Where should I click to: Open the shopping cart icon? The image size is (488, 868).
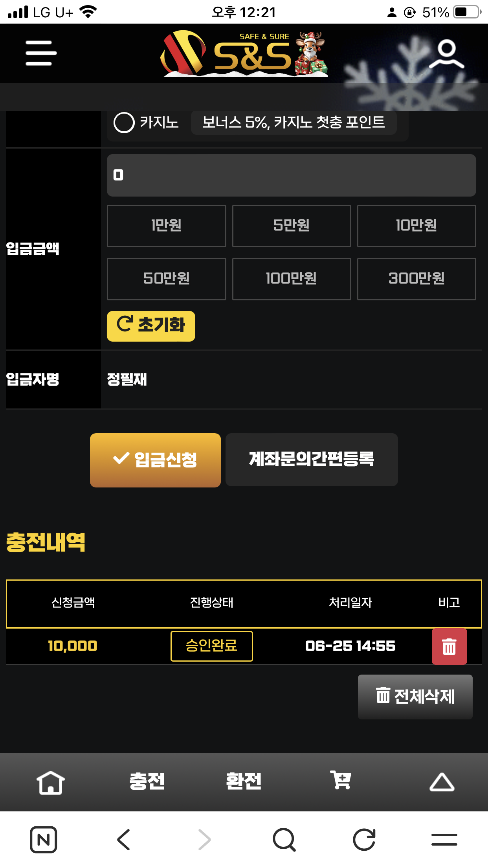[341, 780]
